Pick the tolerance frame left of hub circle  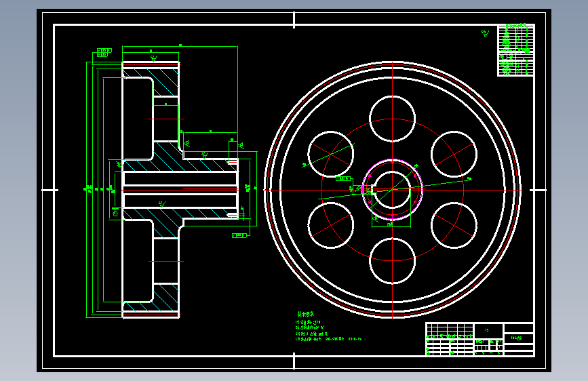click(343, 179)
